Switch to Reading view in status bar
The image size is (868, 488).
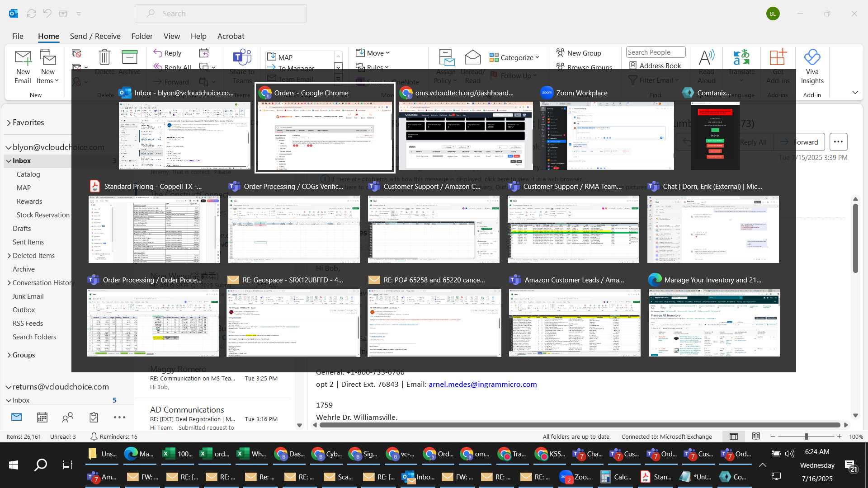coord(756,436)
